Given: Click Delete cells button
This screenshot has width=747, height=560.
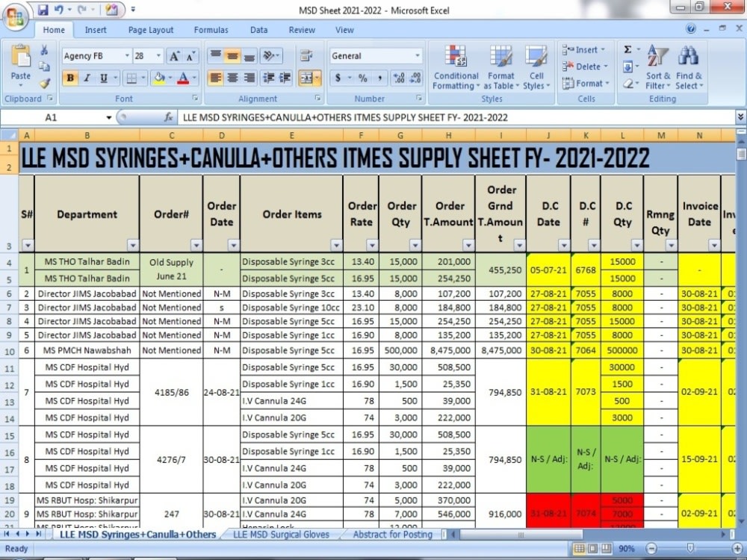Looking at the screenshot, I should (x=585, y=66).
